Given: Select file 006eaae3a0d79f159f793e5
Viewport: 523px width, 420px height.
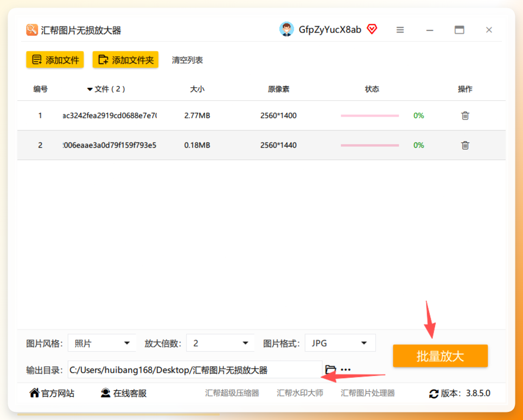Looking at the screenshot, I should pos(110,145).
